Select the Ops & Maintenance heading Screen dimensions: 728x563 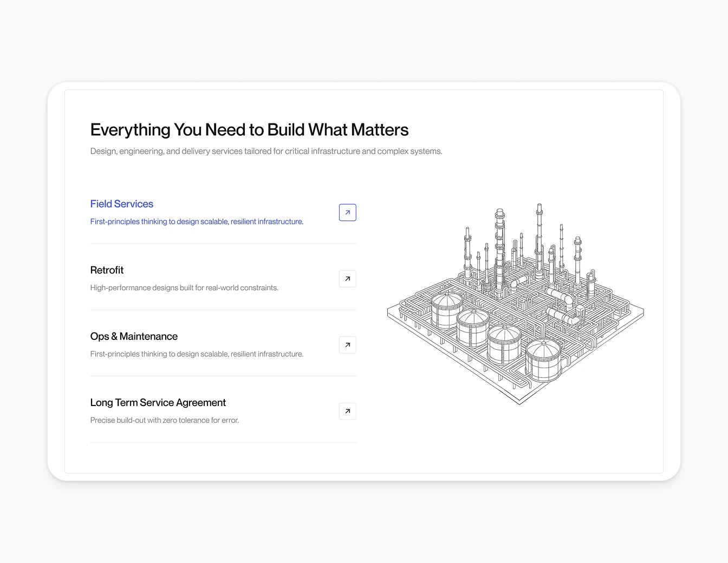pos(134,336)
